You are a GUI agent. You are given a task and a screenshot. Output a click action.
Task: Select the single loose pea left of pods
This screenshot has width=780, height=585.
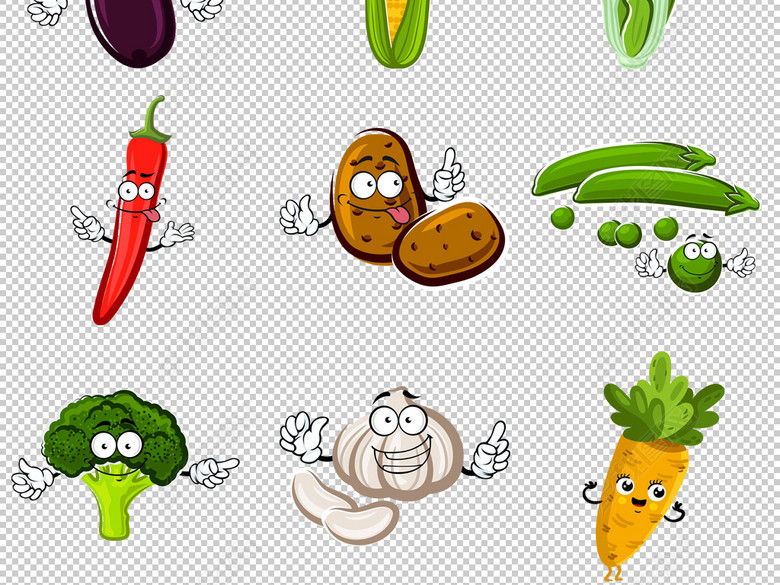pos(563,217)
